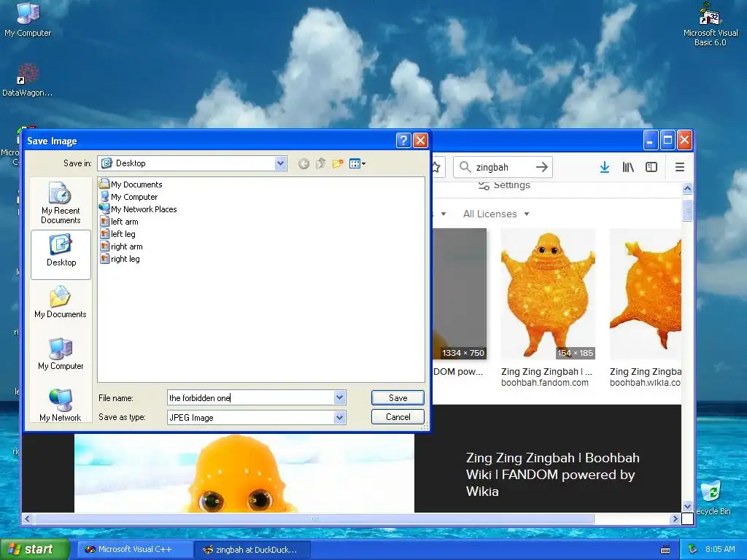
Task: Click the browser vertical scrollbar up arrow
Action: (x=687, y=189)
